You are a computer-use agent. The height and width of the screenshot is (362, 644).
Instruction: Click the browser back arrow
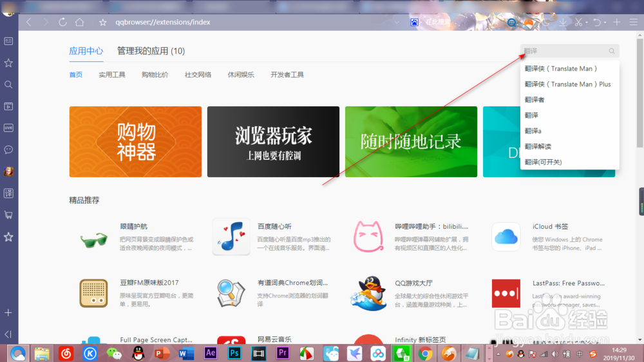click(x=29, y=22)
